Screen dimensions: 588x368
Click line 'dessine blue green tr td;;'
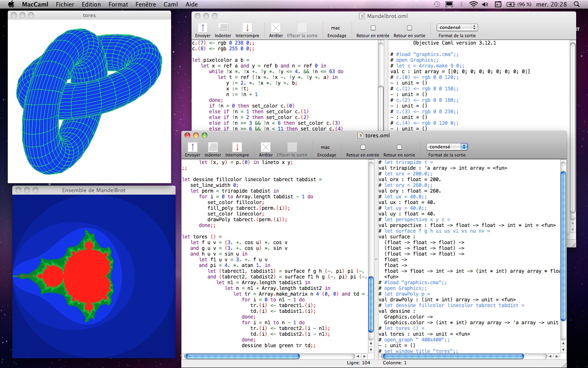tap(278, 346)
